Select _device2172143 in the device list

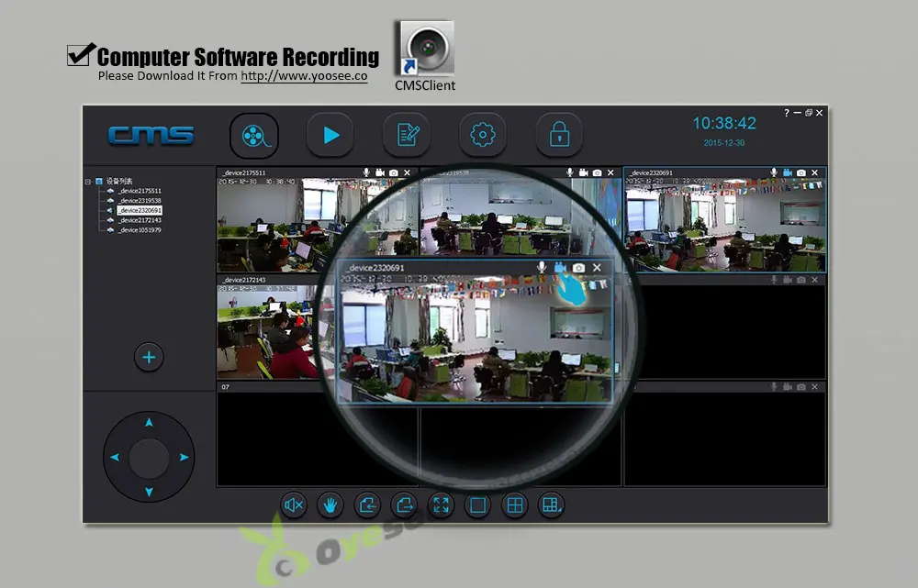pyautogui.click(x=140, y=220)
